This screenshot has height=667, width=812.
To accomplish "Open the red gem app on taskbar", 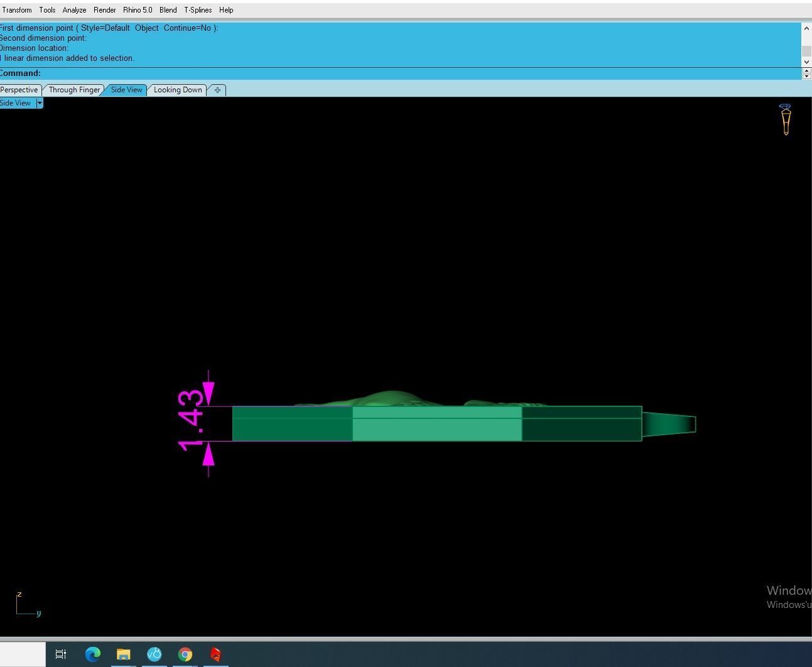I will tap(215, 654).
